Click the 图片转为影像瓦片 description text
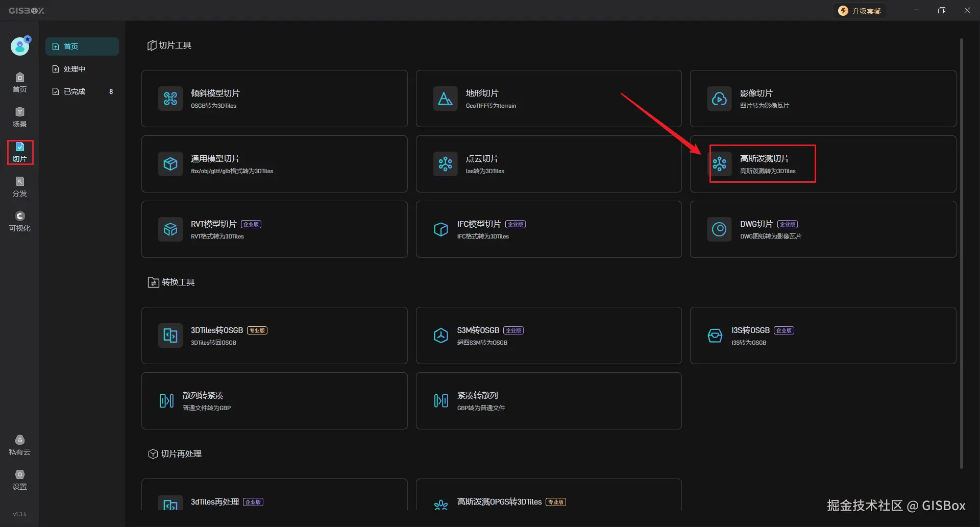 point(765,106)
